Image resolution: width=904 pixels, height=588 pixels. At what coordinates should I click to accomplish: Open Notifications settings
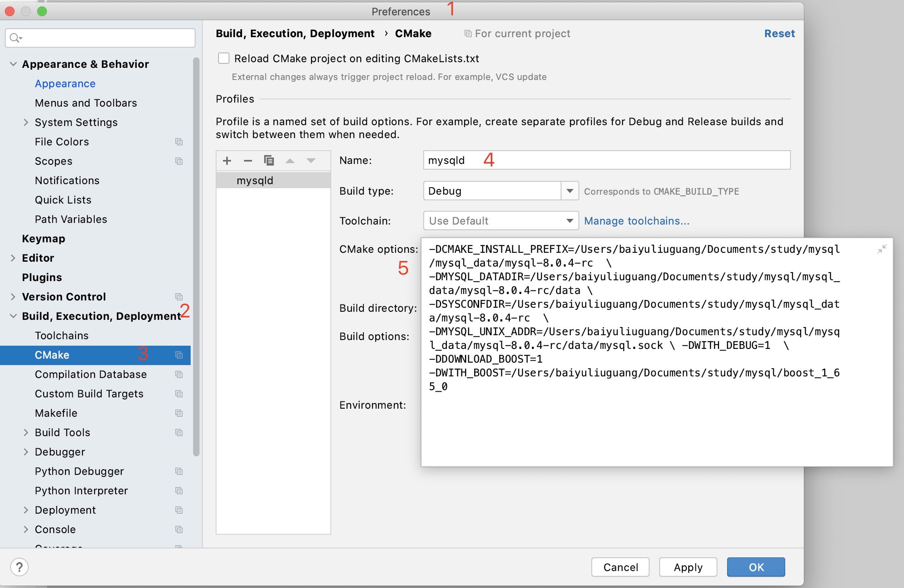67,181
